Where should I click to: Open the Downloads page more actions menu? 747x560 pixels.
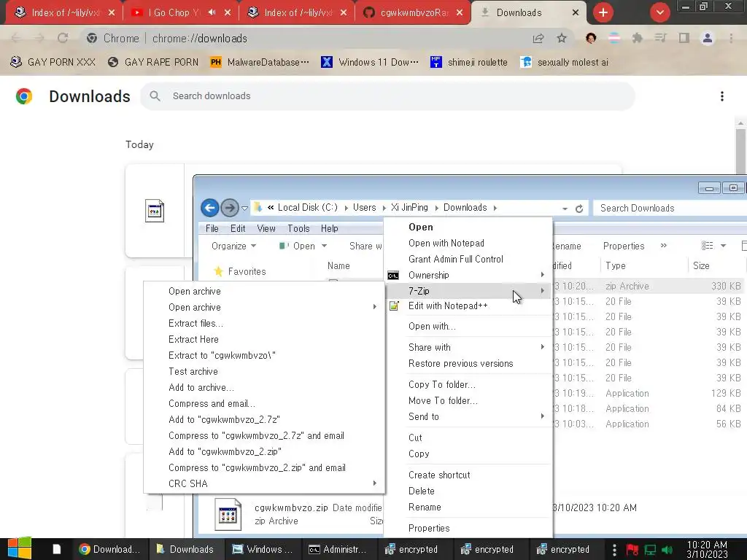click(722, 96)
